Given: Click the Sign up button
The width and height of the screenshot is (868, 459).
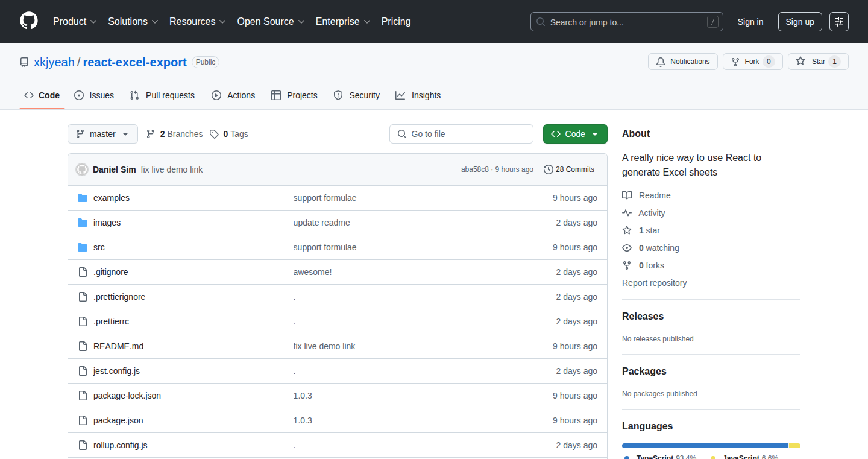Looking at the screenshot, I should point(800,22).
